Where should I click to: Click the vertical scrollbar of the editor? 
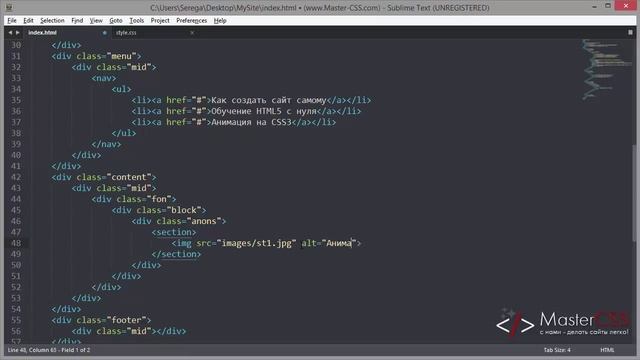tap(634, 192)
